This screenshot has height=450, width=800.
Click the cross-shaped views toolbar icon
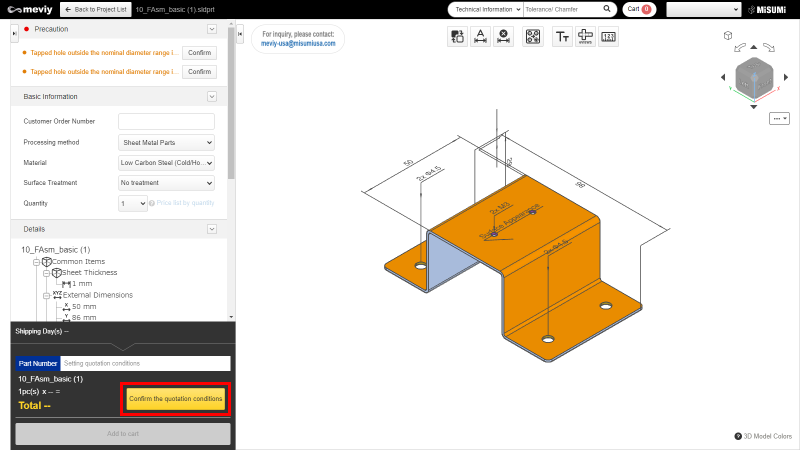coord(585,37)
